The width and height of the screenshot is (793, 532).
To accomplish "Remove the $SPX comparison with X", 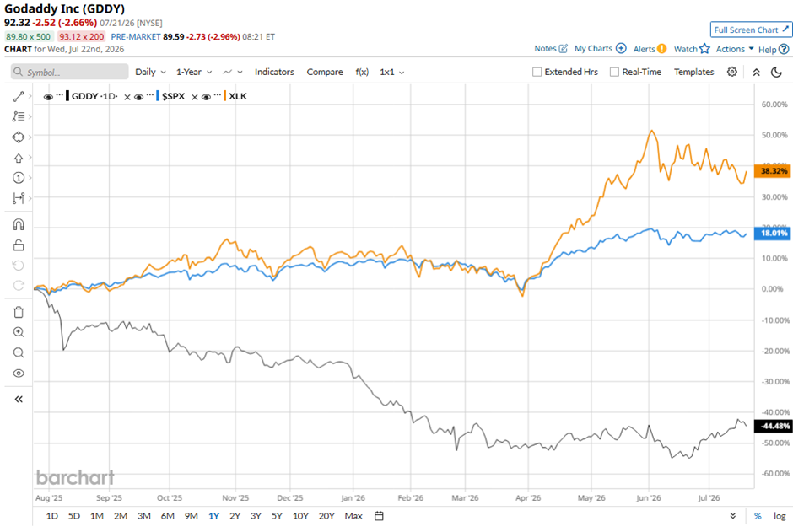I will (x=195, y=97).
